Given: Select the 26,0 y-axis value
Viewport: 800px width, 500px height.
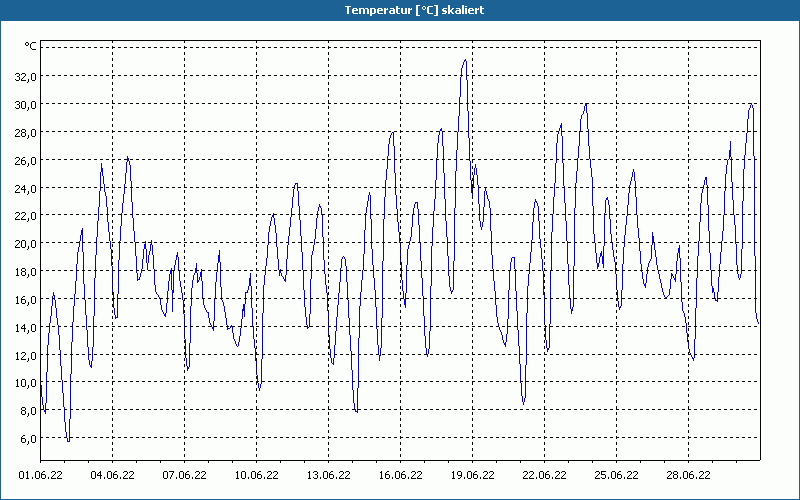Looking at the screenshot, I should [x=26, y=161].
